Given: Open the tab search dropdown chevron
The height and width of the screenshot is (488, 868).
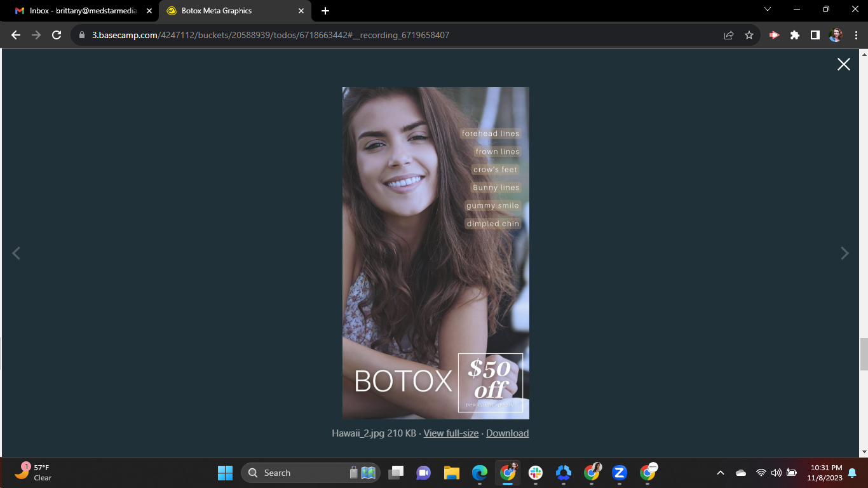Looking at the screenshot, I should [768, 10].
